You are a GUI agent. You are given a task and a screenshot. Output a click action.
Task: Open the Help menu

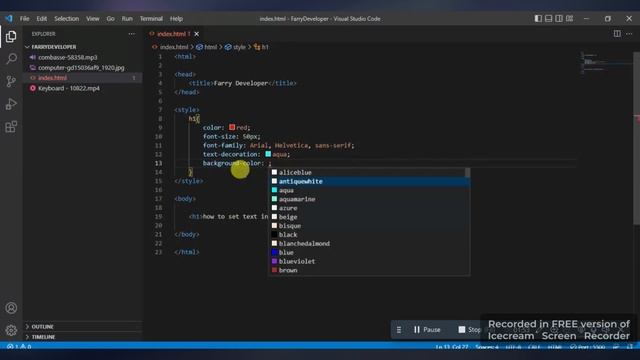coord(176,19)
